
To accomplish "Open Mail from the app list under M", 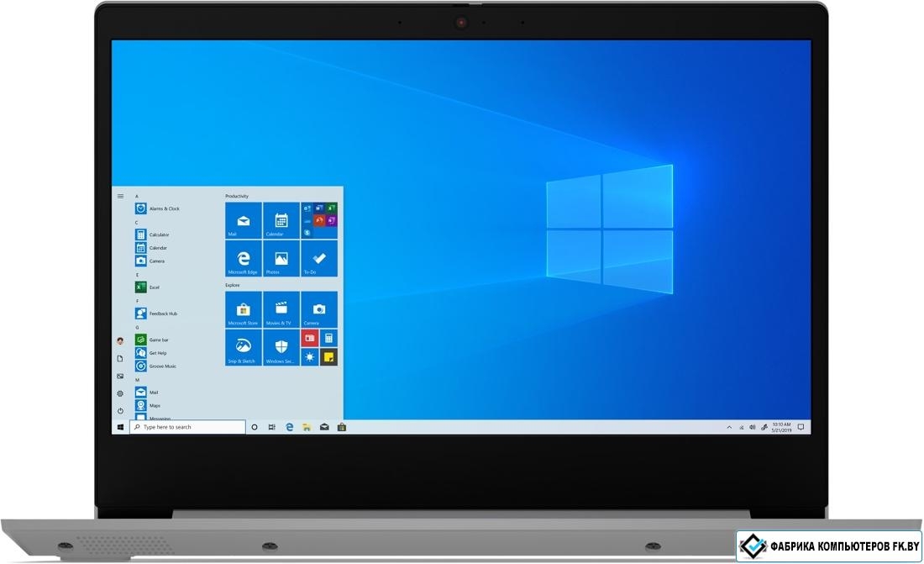I will coord(147,393).
